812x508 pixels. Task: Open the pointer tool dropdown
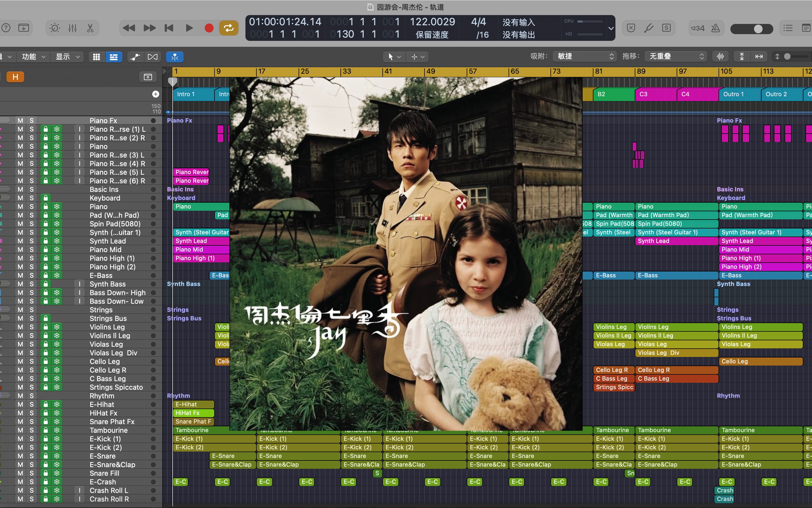coord(395,57)
